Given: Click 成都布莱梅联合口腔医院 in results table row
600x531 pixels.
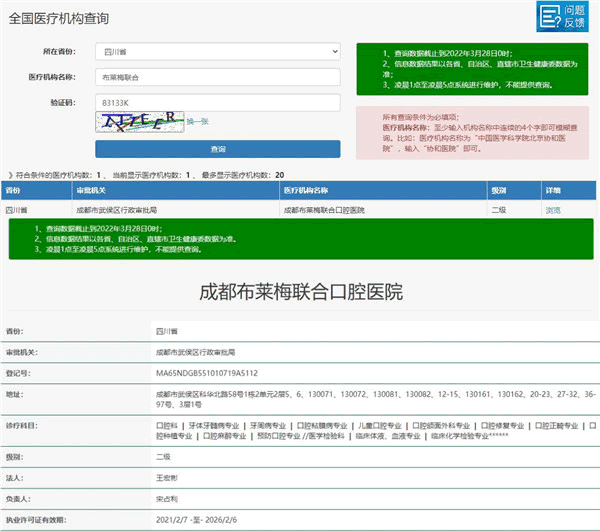Looking at the screenshot, I should pyautogui.click(x=324, y=210).
